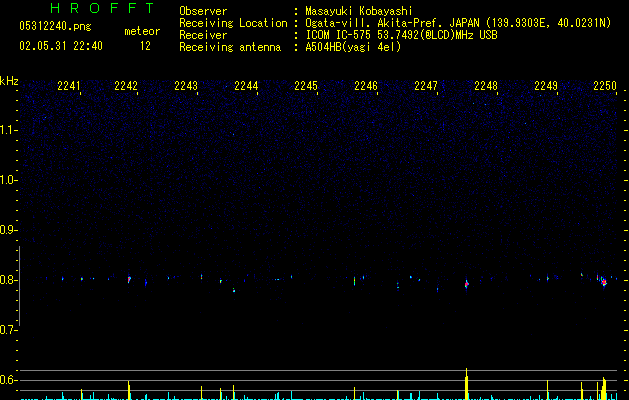The image size is (629, 400).
Task: Click the Receiving antenna label
Action: [x=230, y=47]
